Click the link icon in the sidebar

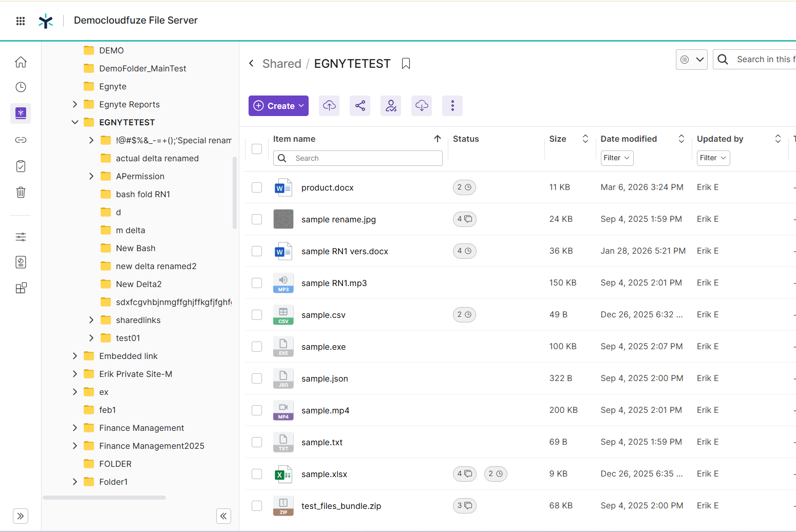21,140
